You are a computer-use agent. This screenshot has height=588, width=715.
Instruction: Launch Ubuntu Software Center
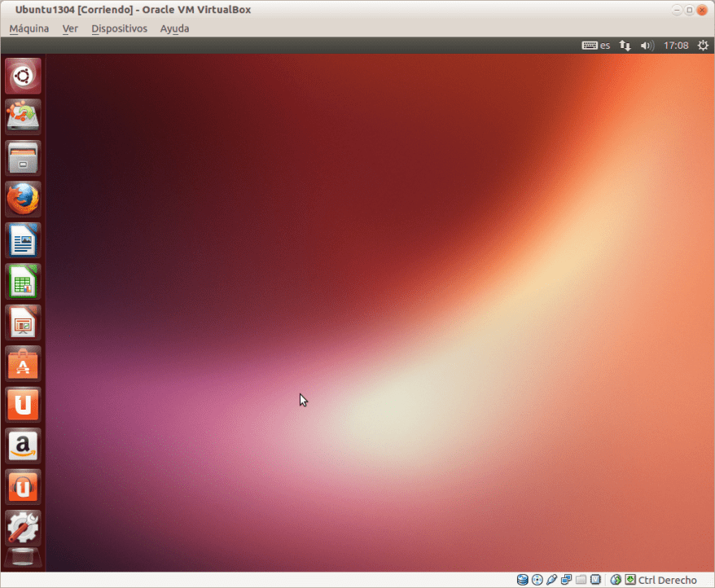[23, 364]
